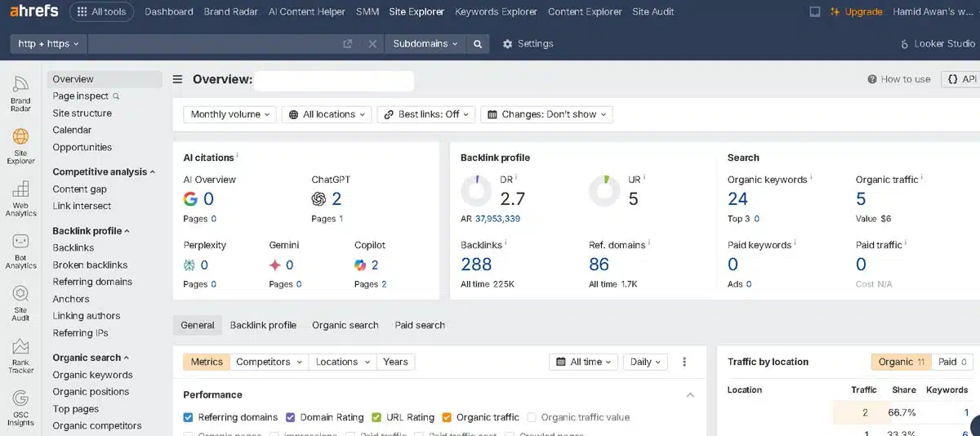Open Competitors dropdown in chart tabs
This screenshot has width=980, height=436.
[269, 362]
